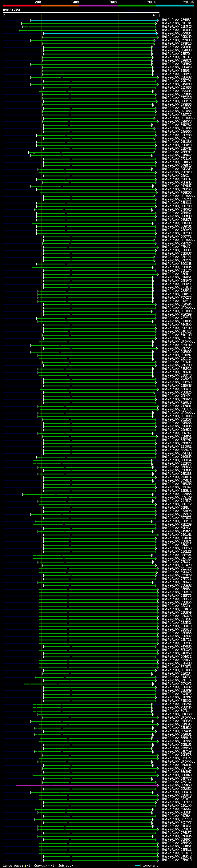The height and width of the screenshot is (868, 197).
Task: Select the UniRef100_C9BK68 label
Action: click(x=177, y=423)
